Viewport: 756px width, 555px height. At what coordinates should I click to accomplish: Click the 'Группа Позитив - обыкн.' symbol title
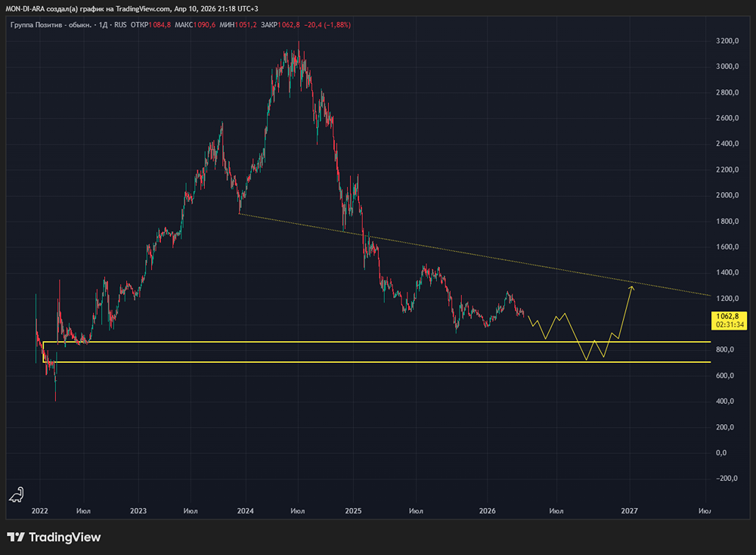pos(51,25)
